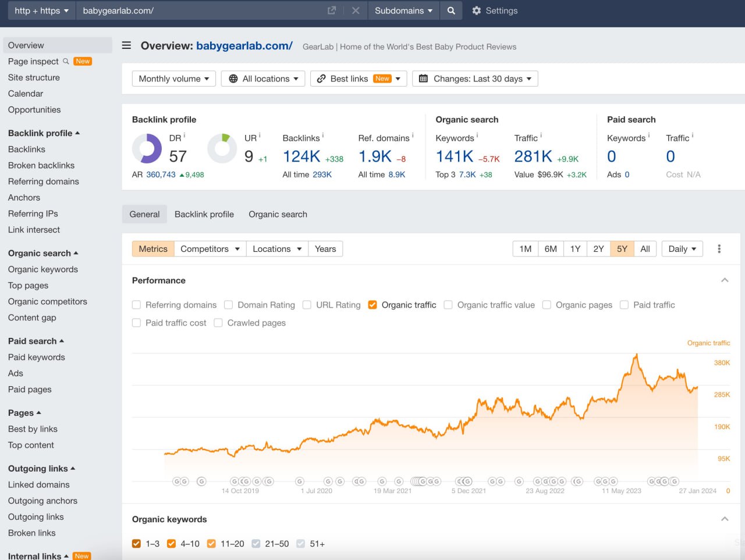Viewport: 745px width, 560px height.
Task: Switch to the Backlink profile tab
Action: pyautogui.click(x=204, y=214)
